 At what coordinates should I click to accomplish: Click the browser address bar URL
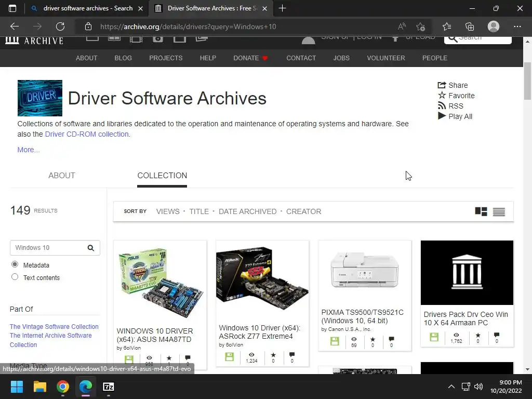pos(188,26)
